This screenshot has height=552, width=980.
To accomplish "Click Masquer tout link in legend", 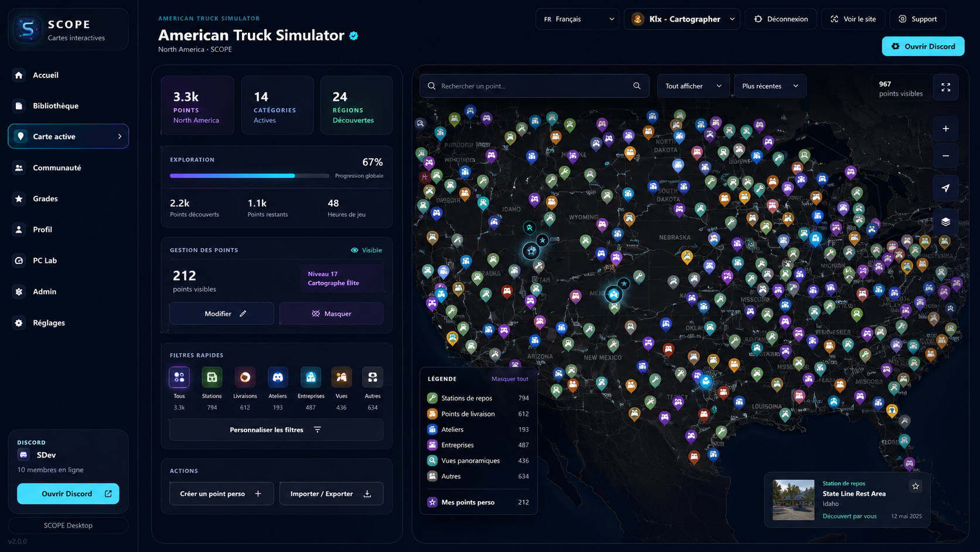I will click(510, 379).
